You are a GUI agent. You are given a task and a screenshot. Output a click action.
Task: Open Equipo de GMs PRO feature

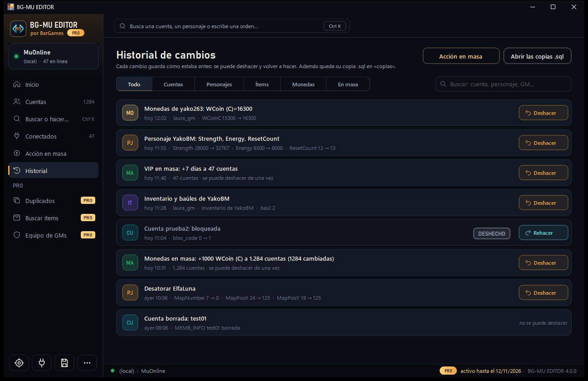[54, 235]
